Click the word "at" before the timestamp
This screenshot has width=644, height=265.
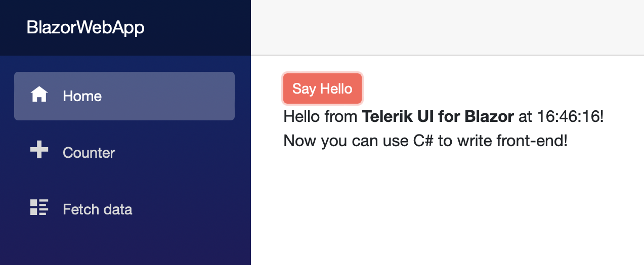point(525,117)
